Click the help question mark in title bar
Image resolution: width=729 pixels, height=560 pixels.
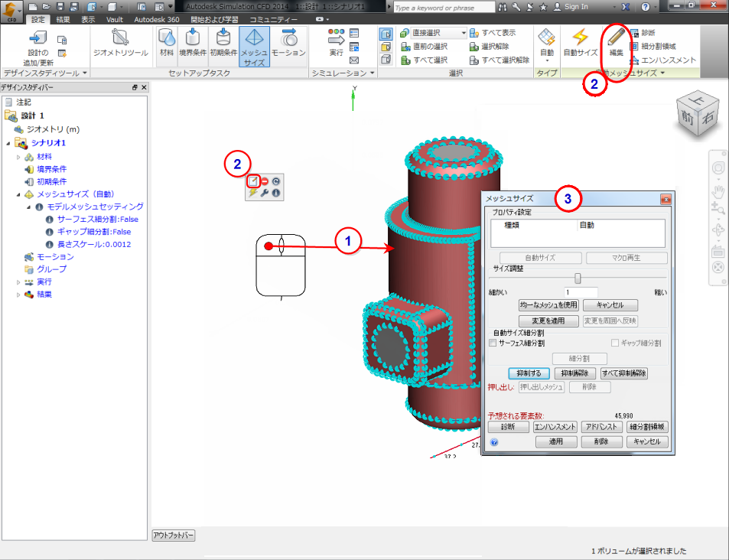tap(646, 7)
